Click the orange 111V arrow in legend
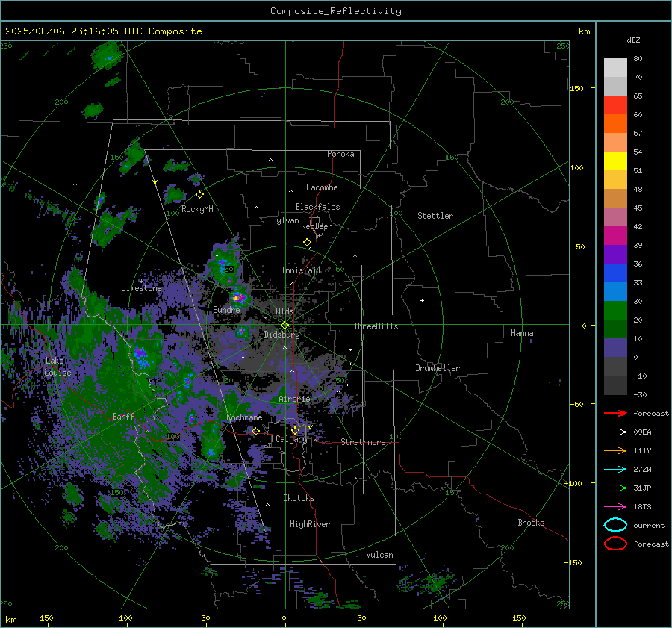672x628 pixels. point(615,450)
